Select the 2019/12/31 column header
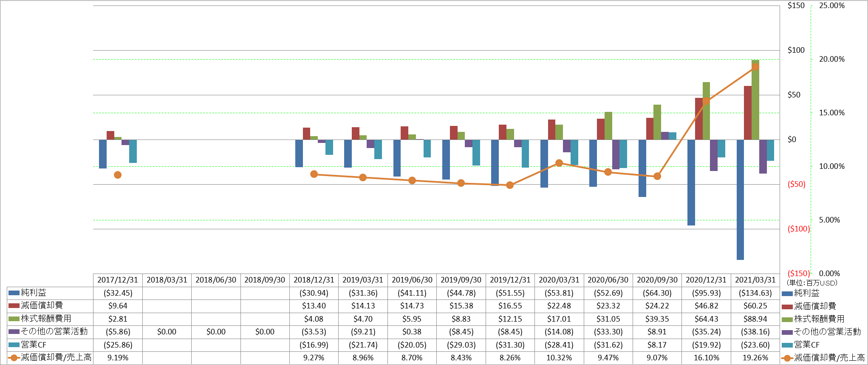 click(x=510, y=280)
